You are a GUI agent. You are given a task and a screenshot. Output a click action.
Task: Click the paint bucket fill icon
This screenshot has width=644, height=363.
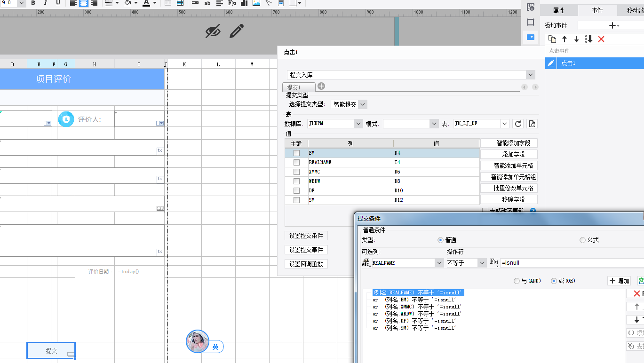click(127, 3)
